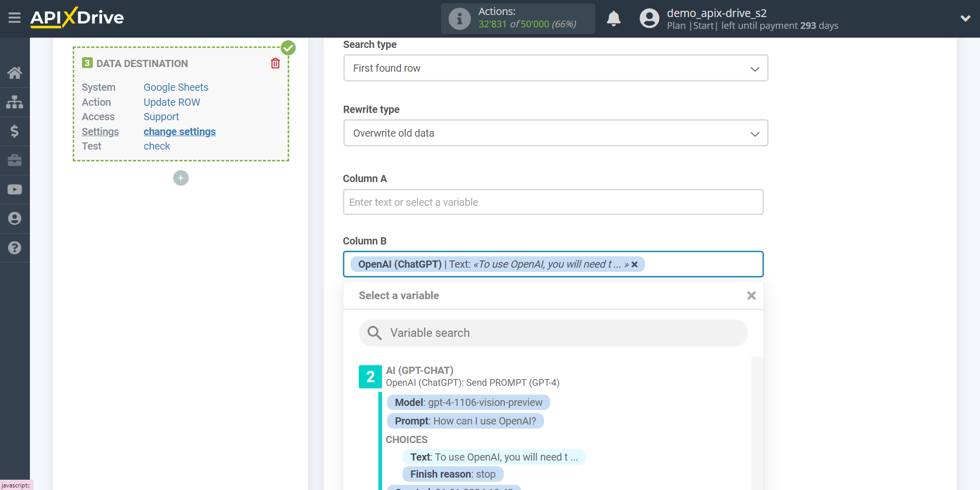
Task: Open the Actions info icon
Action: (x=459, y=19)
